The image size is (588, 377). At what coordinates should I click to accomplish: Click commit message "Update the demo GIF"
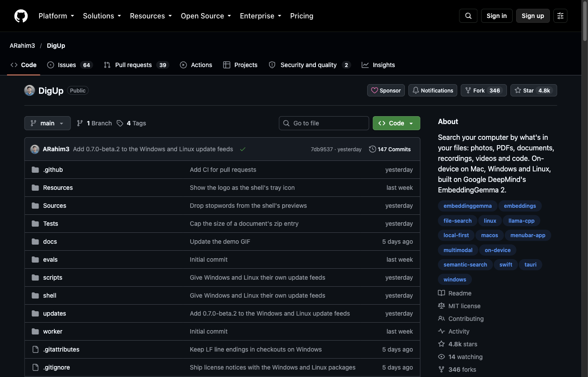point(220,242)
